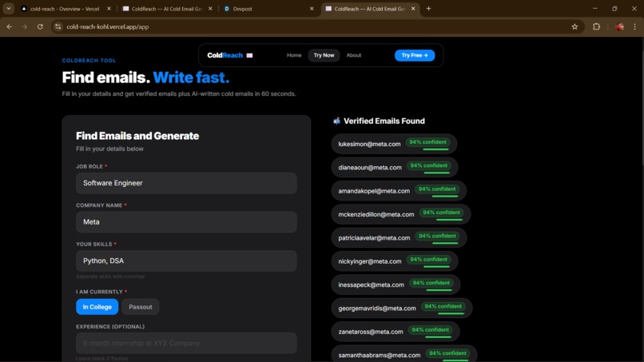
Task: Select email inessapeck@meta.com
Action: pos(371,284)
